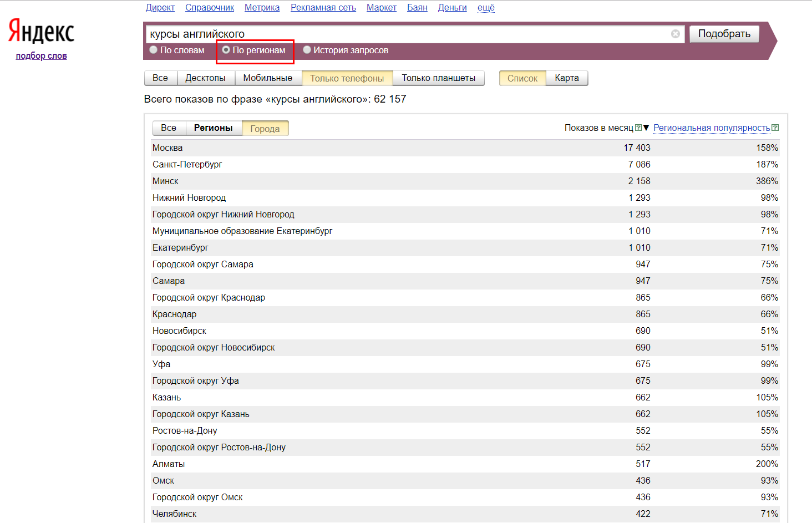Switch to the Десктопы tab

205,78
